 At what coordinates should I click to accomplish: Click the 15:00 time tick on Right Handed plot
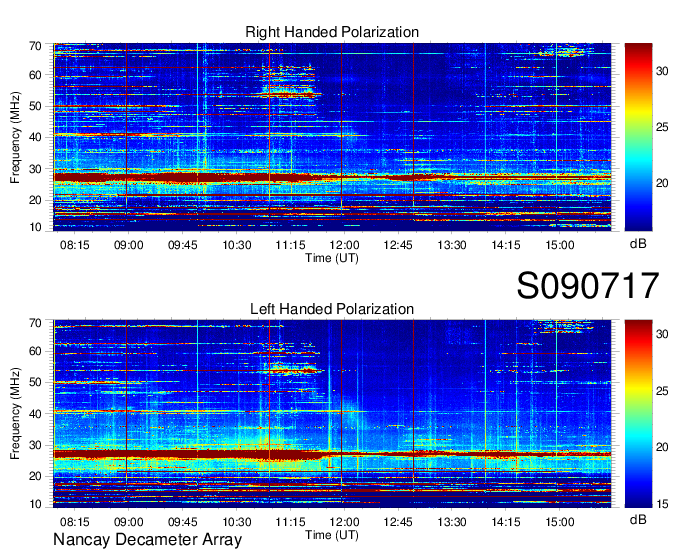coord(560,245)
